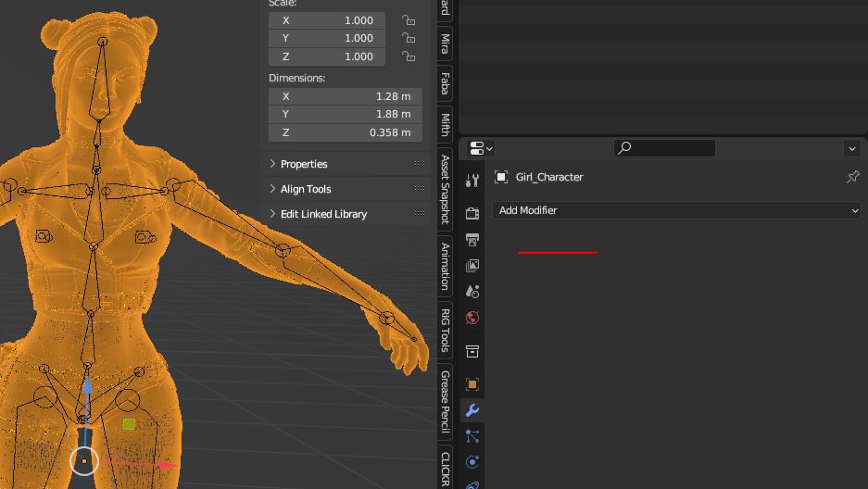Toggle lock on Scale Z
The width and height of the screenshot is (868, 489).
[409, 56]
